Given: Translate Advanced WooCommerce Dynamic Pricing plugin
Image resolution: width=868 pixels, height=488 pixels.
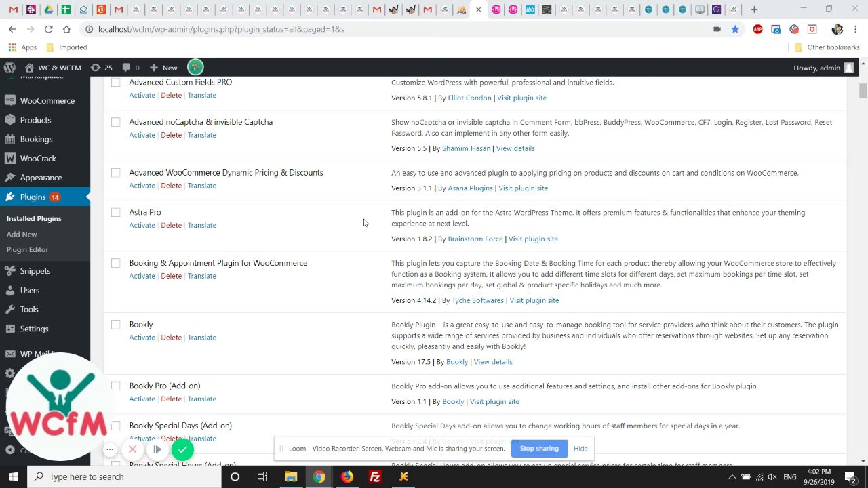Looking at the screenshot, I should click(x=202, y=186).
